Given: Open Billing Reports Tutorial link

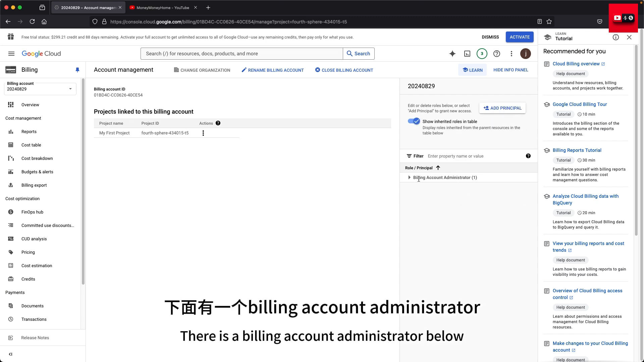Looking at the screenshot, I should coord(577,150).
